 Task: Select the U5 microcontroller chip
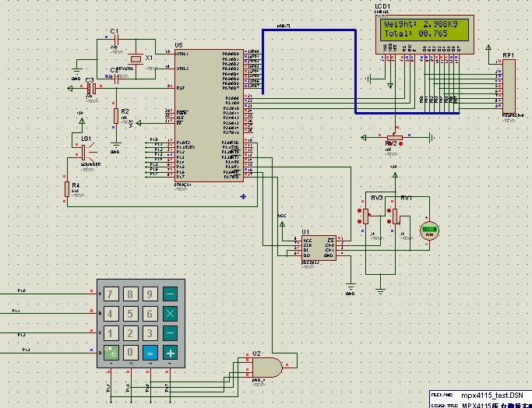(x=209, y=115)
